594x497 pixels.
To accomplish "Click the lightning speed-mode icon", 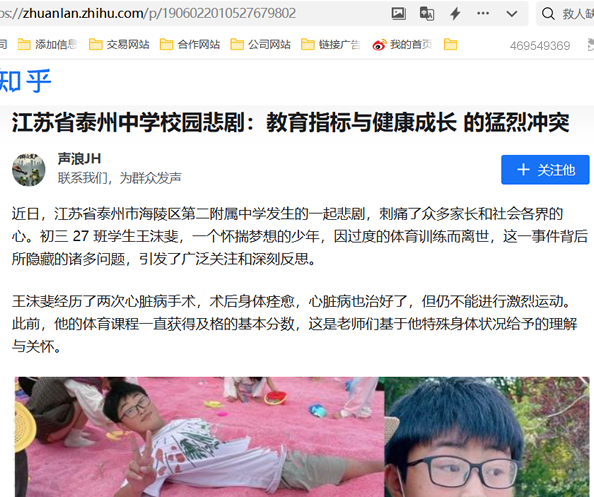I will coord(455,14).
